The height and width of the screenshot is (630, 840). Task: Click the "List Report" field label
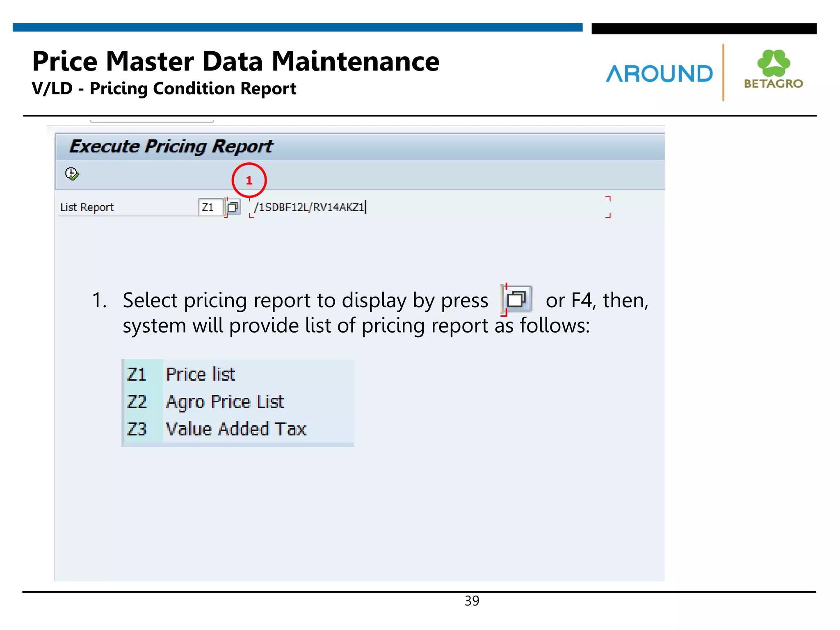tap(87, 208)
